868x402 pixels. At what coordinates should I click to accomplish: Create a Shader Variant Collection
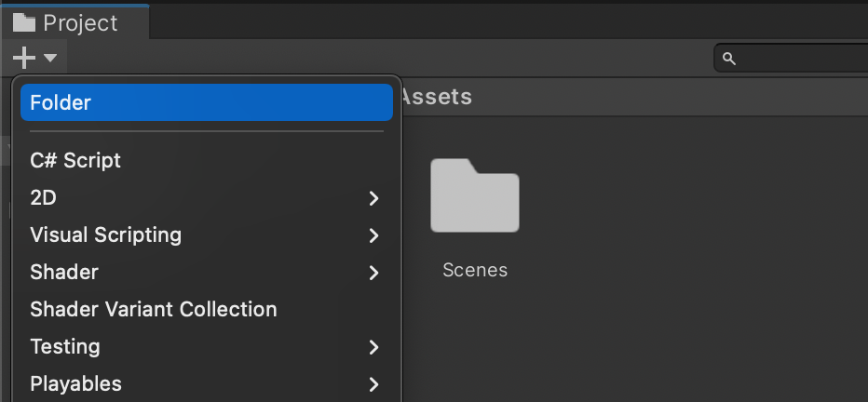(x=153, y=309)
